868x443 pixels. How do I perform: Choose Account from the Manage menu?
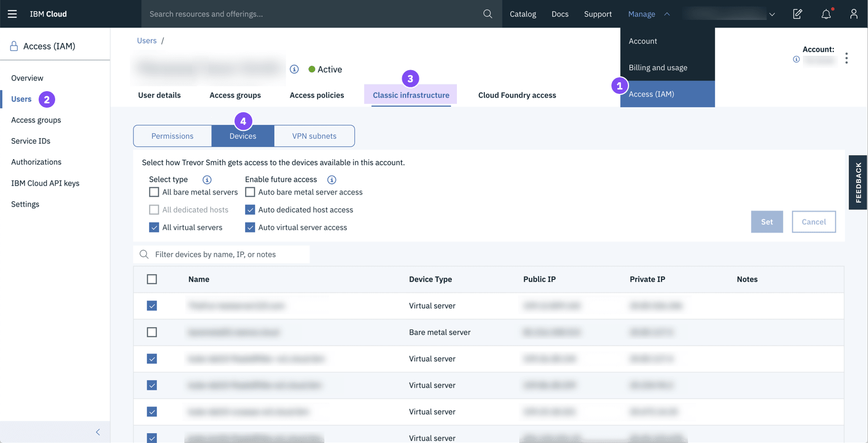667,41
